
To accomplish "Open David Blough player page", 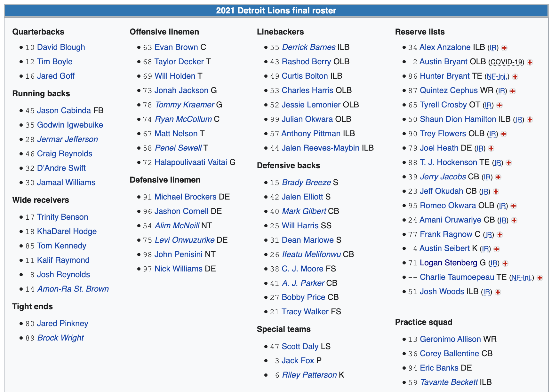I will 61,47.
